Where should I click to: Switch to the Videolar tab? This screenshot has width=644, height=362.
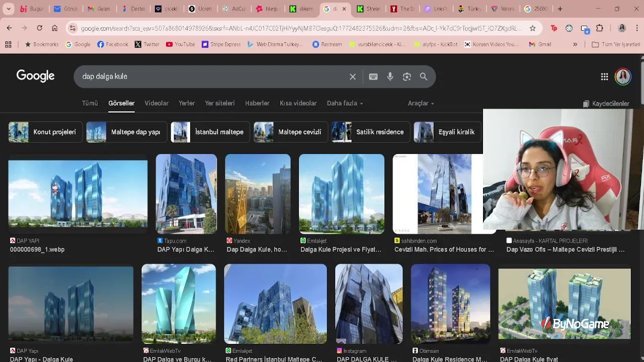click(x=156, y=103)
